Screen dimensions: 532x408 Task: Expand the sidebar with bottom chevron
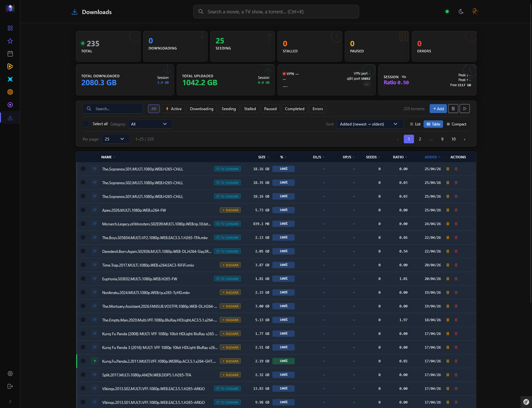point(10,402)
